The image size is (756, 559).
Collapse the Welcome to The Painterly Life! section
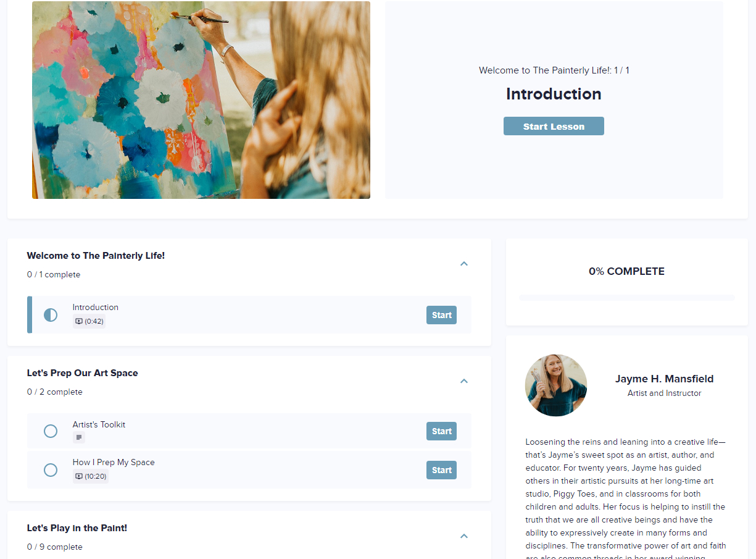[464, 264]
